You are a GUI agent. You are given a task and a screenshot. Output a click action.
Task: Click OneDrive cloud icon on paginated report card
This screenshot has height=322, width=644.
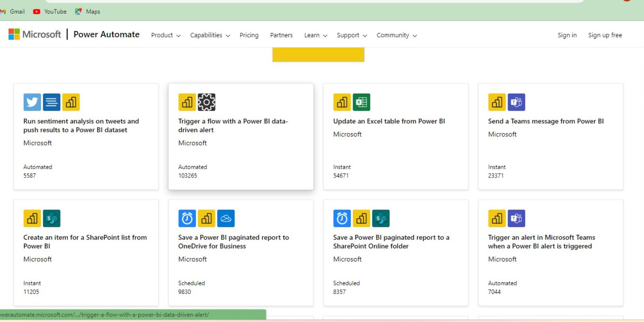(226, 218)
